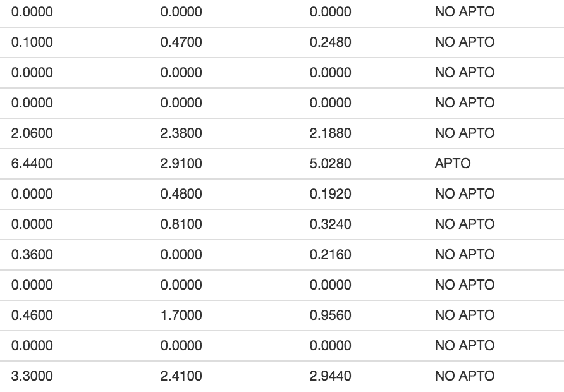Click the 5.0280 value cell
564x392 pixels.
(330, 164)
